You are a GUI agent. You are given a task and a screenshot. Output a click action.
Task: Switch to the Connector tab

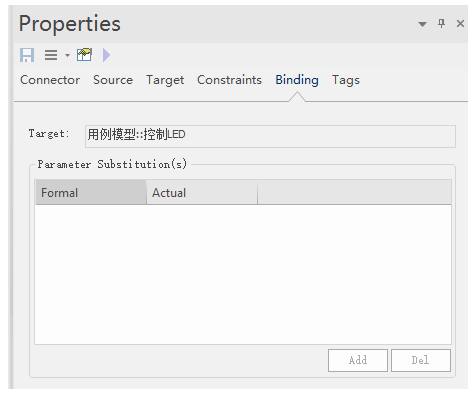(50, 80)
